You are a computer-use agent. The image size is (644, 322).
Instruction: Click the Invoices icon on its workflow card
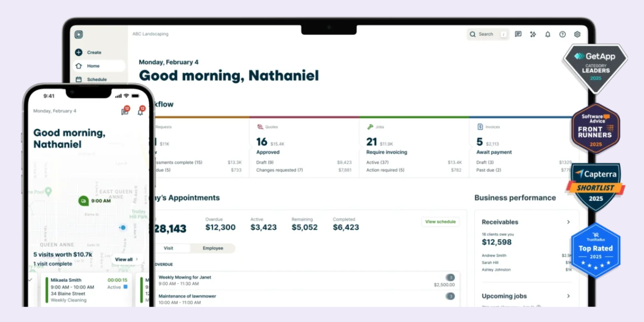(479, 126)
